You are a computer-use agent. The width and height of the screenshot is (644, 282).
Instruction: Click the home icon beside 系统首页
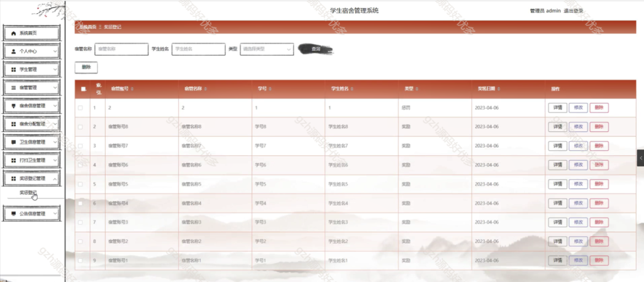[14, 33]
